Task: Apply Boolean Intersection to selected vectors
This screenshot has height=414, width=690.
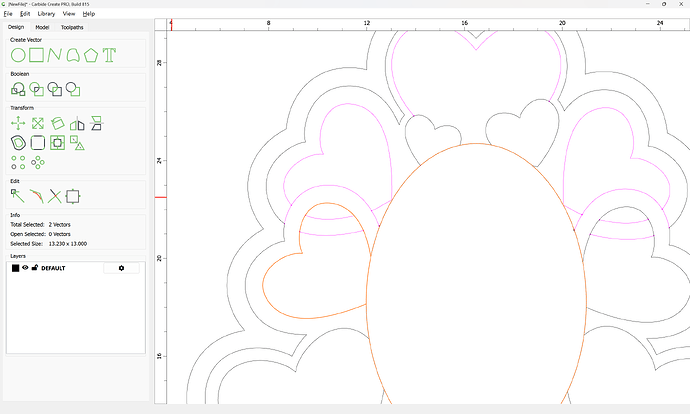Action: [x=37, y=89]
